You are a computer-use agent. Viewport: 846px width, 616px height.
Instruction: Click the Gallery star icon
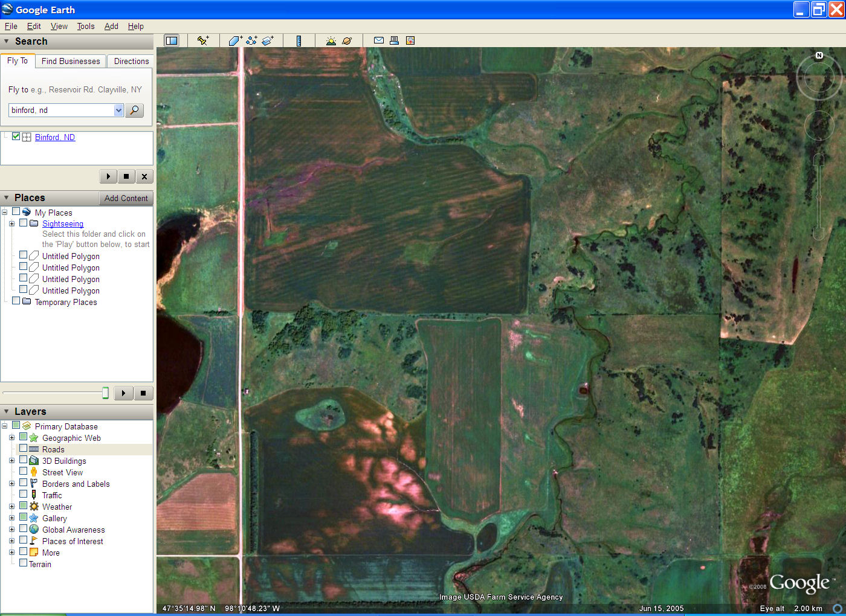click(x=34, y=518)
